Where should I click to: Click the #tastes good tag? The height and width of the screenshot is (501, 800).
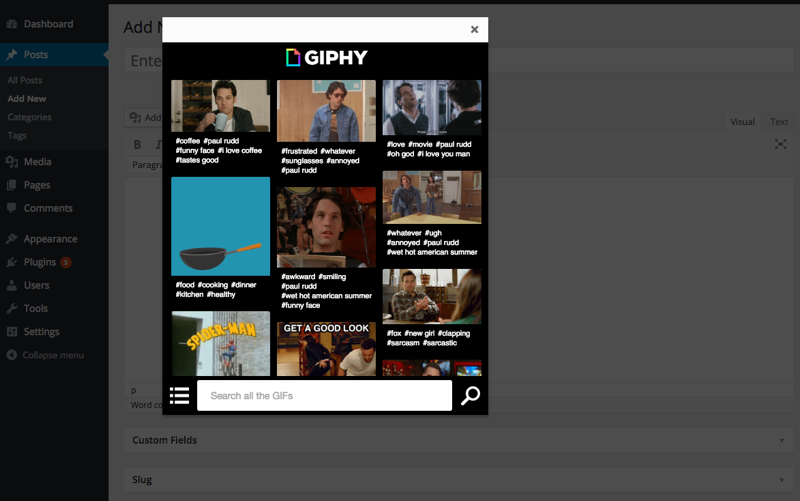tap(197, 160)
